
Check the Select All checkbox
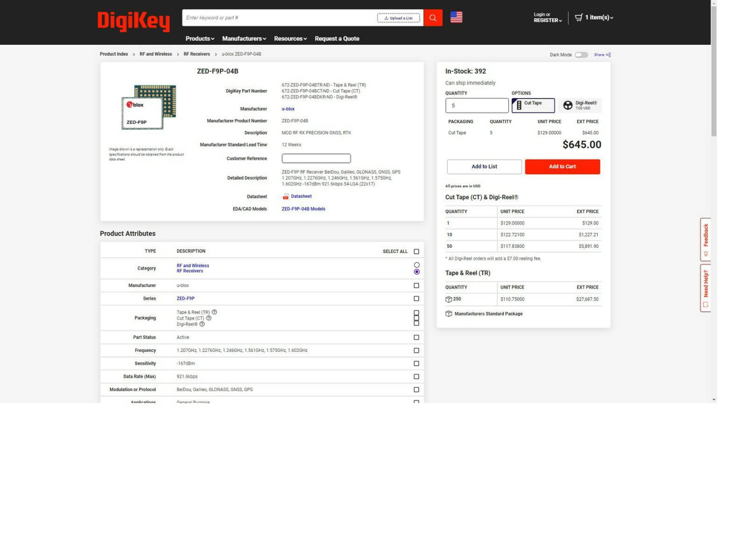(416, 252)
